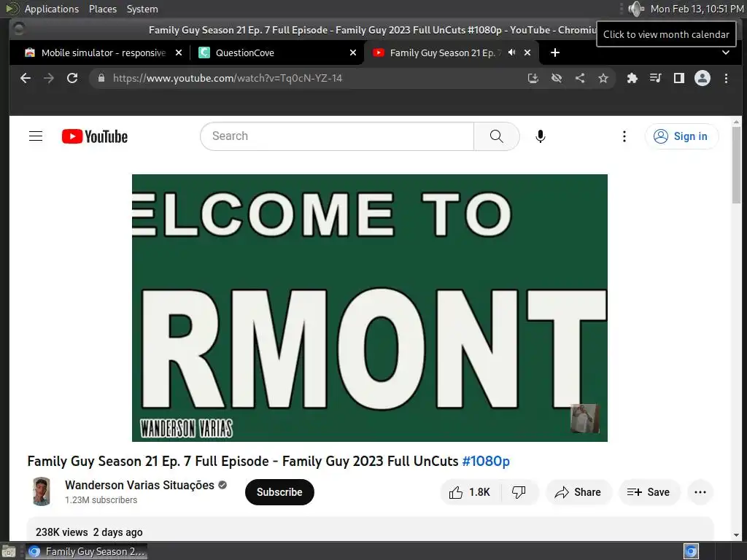Close the Family Guy tab
The height and width of the screenshot is (560, 747).
[x=527, y=52]
